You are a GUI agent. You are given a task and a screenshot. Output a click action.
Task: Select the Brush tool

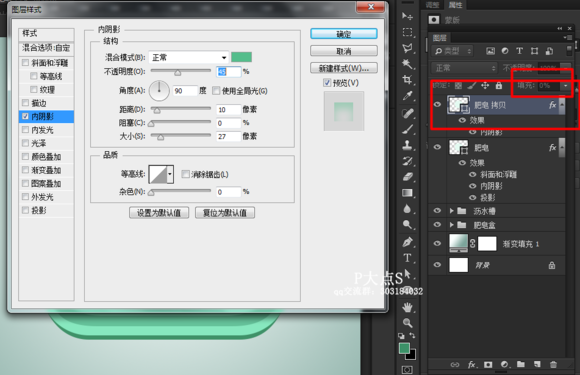click(x=407, y=129)
